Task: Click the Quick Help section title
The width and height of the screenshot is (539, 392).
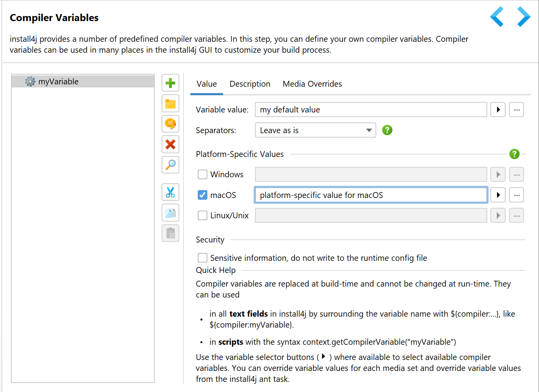Action: tap(216, 270)
